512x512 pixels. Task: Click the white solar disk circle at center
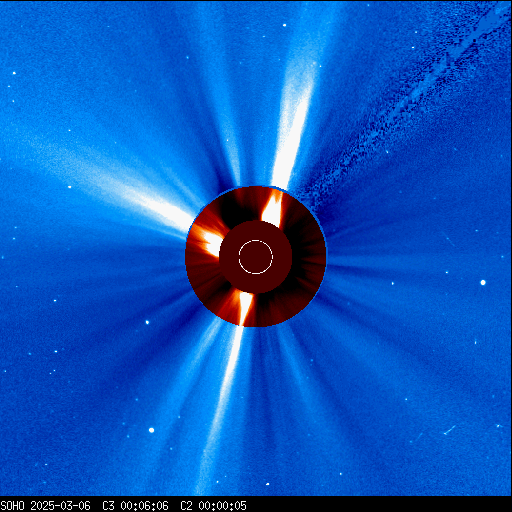point(256,257)
